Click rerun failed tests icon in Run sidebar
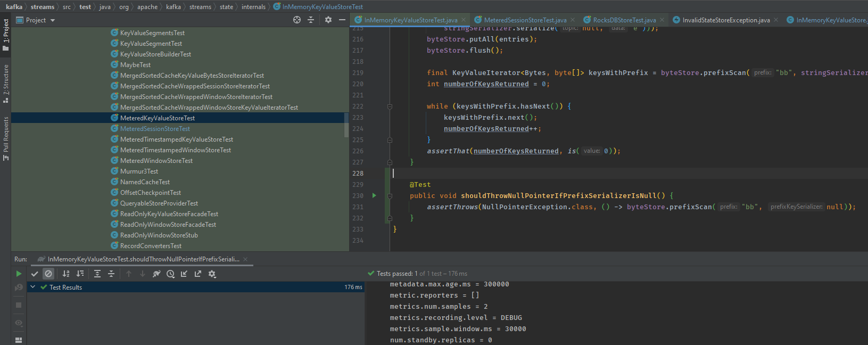 (19, 287)
